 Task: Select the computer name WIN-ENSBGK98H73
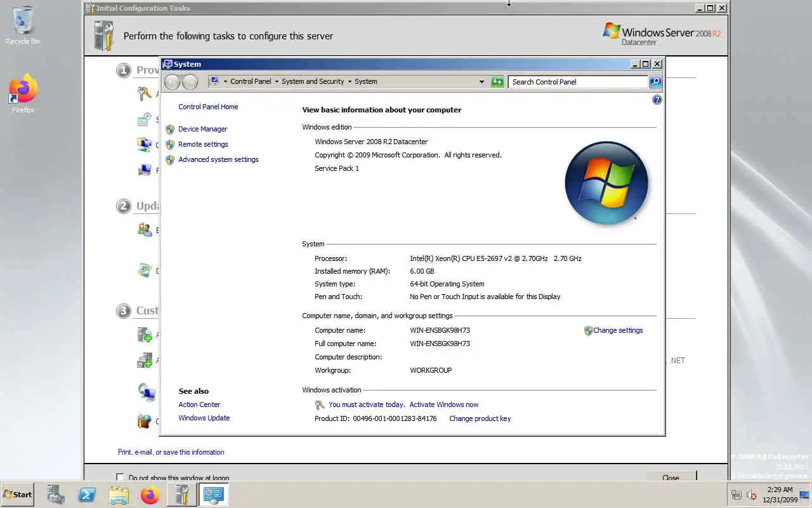tap(440, 330)
